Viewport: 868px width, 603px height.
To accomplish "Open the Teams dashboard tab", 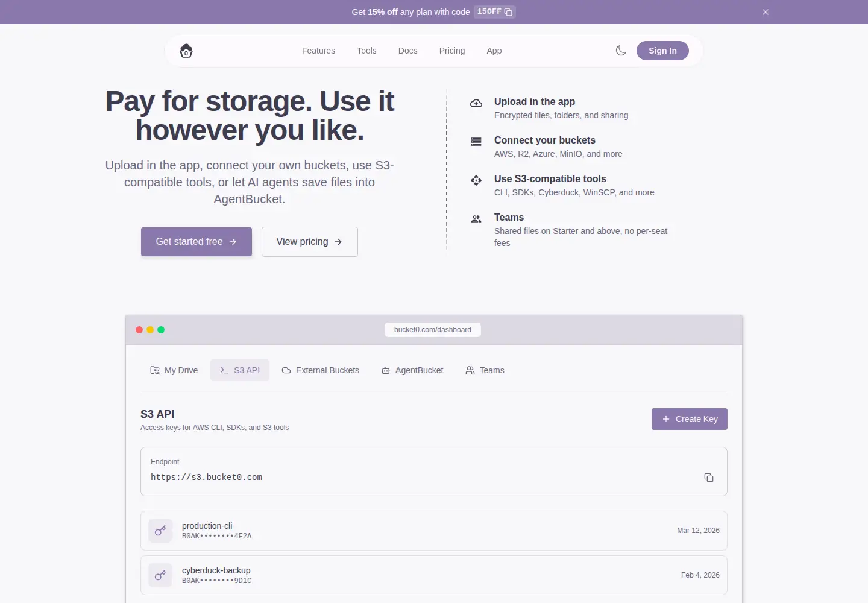I will [x=485, y=370].
